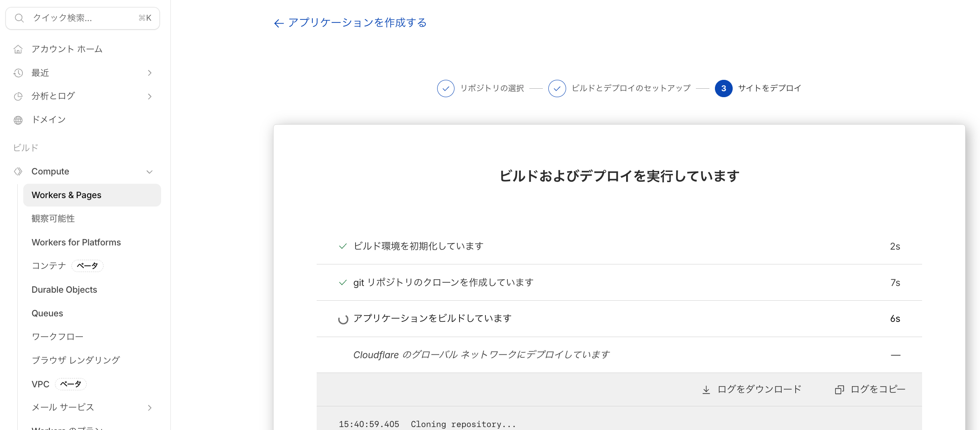The height and width of the screenshot is (430, 980).
Task: Select Queues in the sidebar
Action: click(47, 313)
